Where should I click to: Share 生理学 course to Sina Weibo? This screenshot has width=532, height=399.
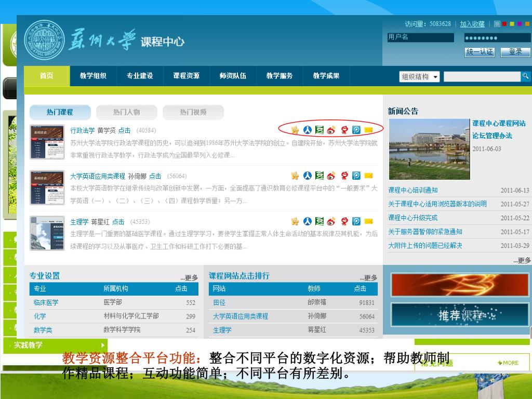[331, 221]
